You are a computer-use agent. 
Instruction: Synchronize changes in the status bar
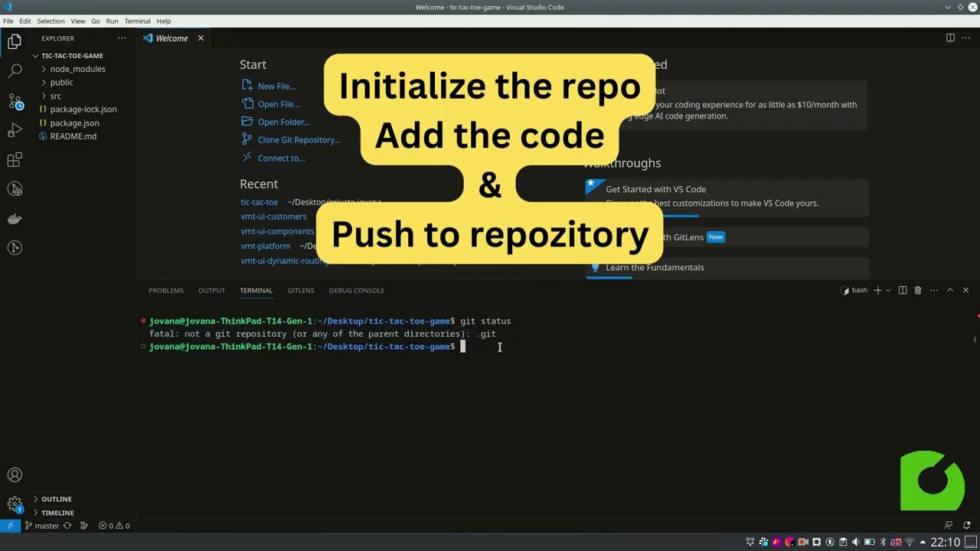coord(67,526)
